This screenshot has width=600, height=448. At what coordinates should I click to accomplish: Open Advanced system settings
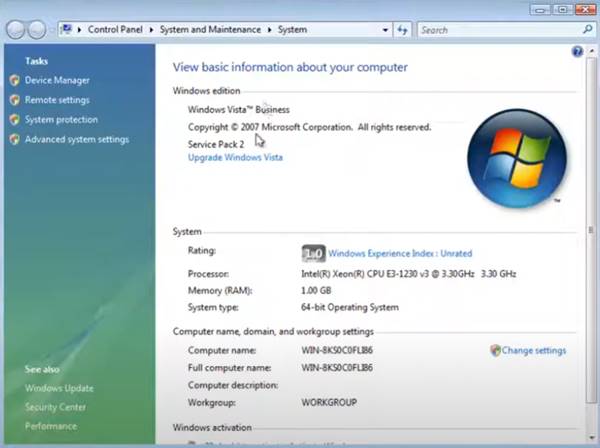click(77, 139)
